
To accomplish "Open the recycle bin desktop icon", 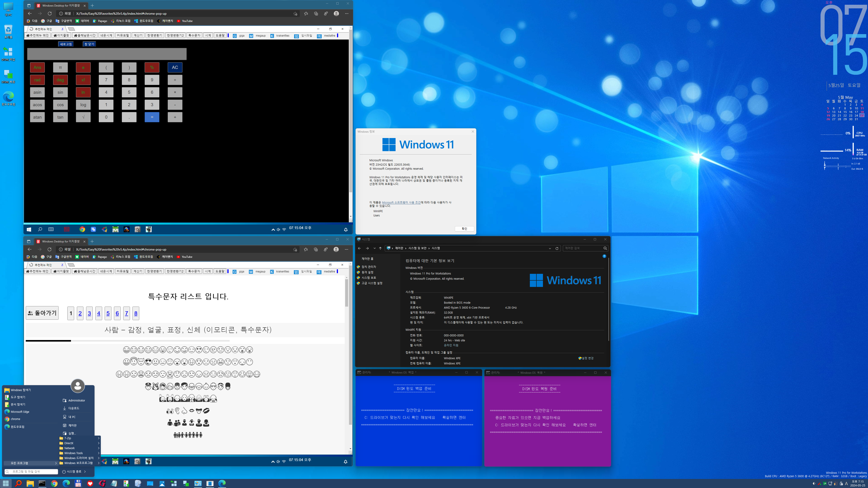I will click(8, 32).
